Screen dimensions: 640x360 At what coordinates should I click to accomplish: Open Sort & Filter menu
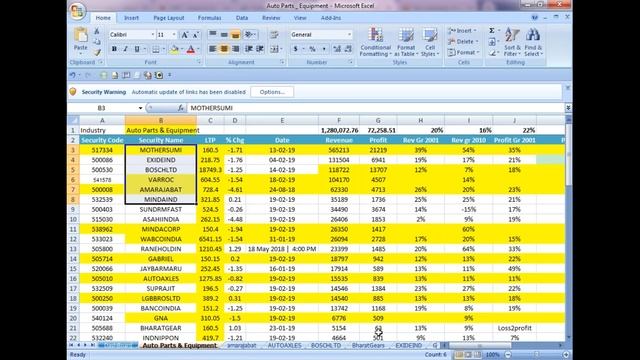[512, 42]
